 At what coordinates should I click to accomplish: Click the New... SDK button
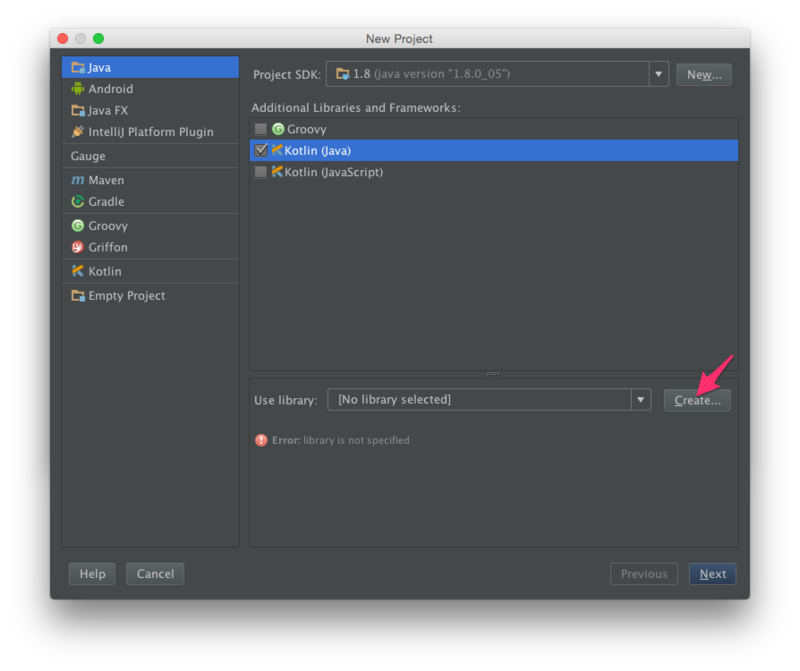click(x=704, y=74)
